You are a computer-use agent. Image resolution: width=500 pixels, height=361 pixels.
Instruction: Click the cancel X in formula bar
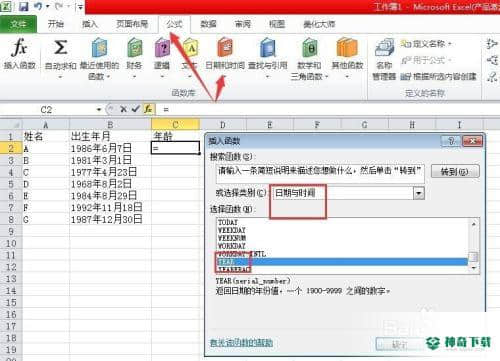[123, 109]
